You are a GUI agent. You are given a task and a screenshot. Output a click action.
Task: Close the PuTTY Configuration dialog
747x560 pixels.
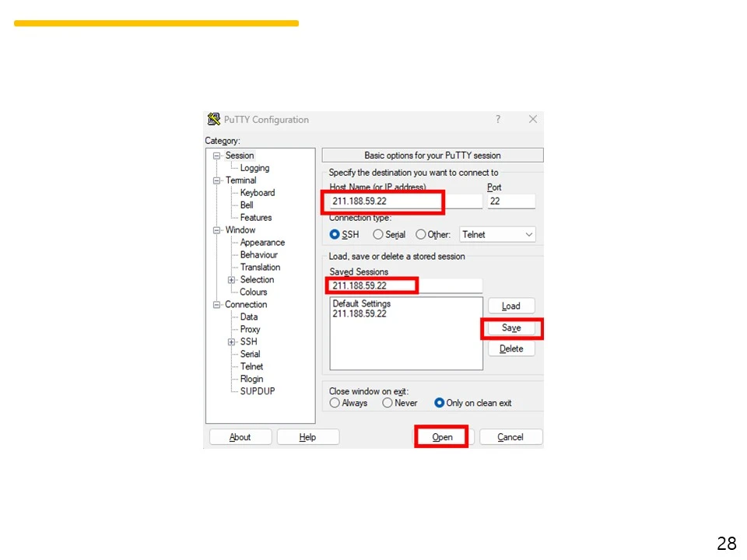coord(532,119)
